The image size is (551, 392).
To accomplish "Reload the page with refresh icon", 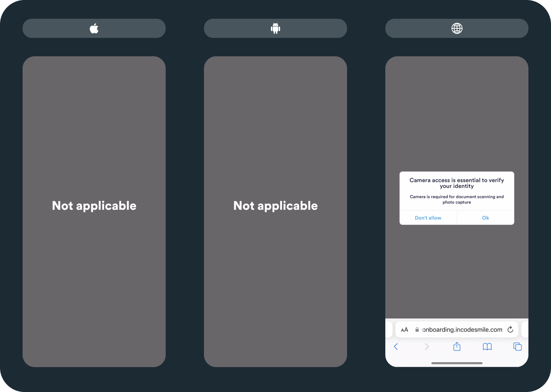I will pos(510,330).
